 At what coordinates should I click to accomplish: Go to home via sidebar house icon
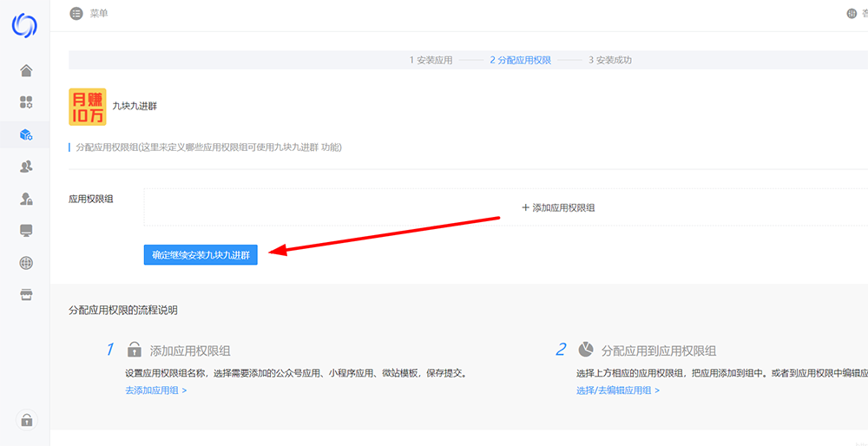(26, 70)
